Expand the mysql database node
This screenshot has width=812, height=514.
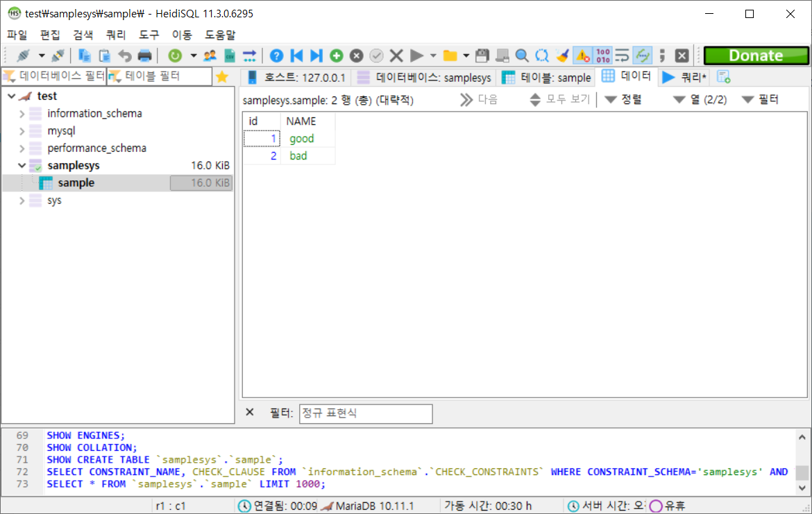(22, 132)
